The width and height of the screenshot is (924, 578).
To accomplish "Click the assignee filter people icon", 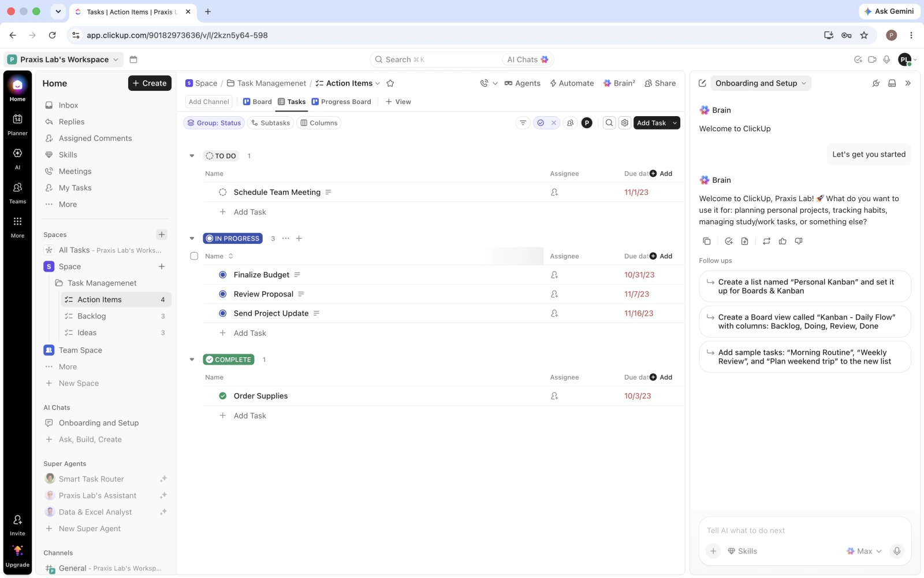I will click(x=570, y=123).
